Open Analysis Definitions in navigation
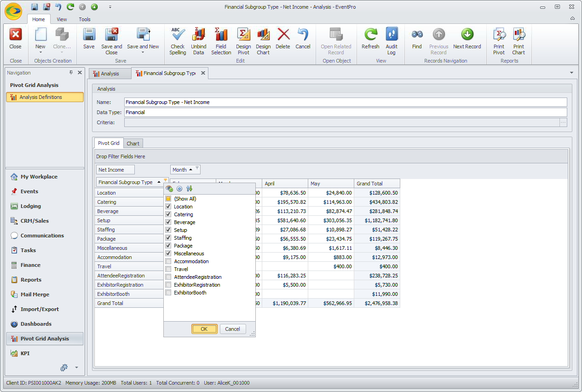Image resolution: width=582 pixels, height=392 pixels. pos(45,97)
